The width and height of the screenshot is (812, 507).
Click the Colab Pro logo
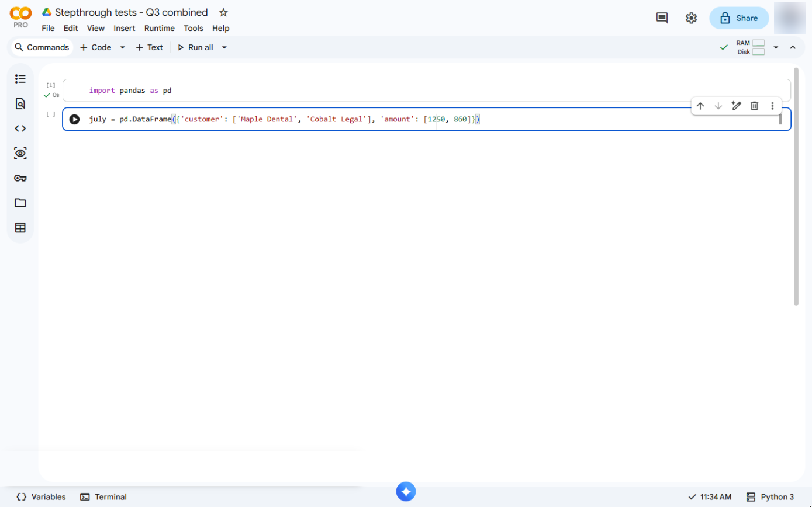coord(20,17)
